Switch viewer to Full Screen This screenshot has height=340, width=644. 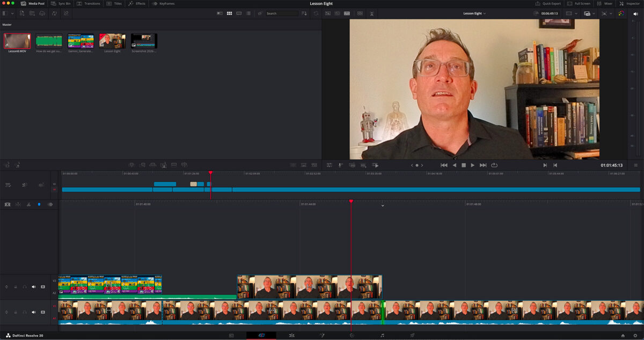tap(579, 4)
